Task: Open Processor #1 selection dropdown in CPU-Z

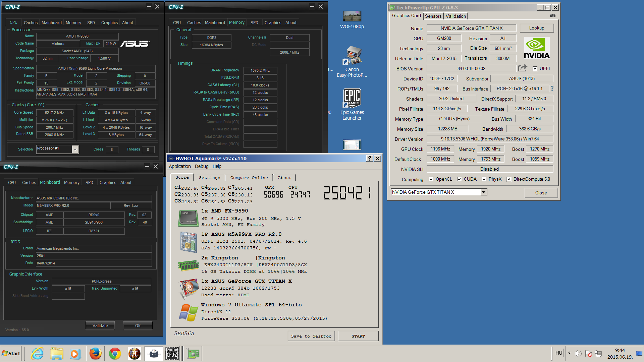Action: pos(75,149)
